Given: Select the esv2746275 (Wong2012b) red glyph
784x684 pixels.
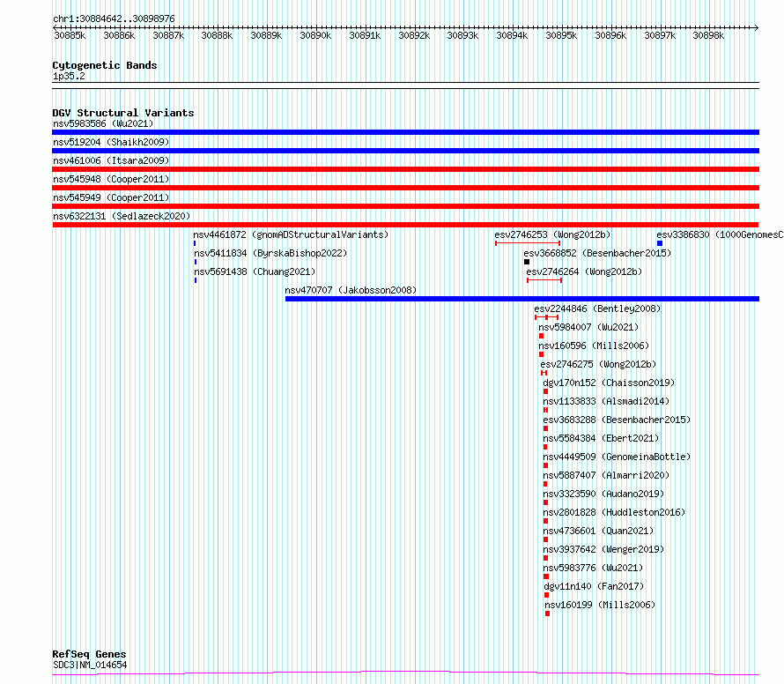Looking at the screenshot, I should (544, 373).
